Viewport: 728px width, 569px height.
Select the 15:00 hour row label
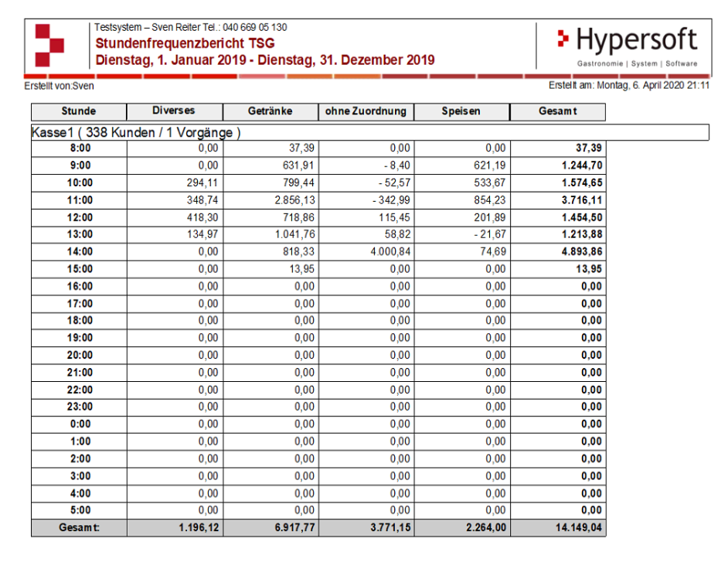coord(80,269)
